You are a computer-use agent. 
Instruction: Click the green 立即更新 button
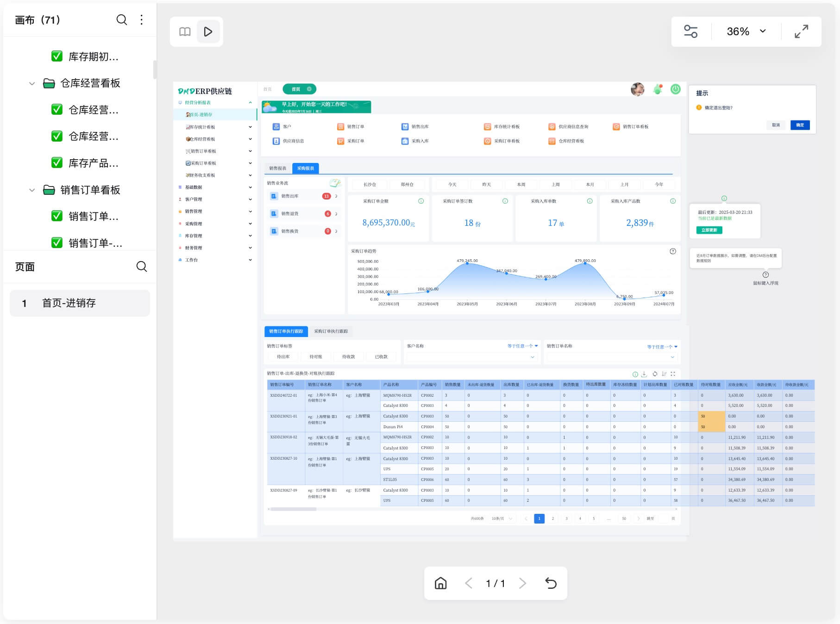(709, 230)
